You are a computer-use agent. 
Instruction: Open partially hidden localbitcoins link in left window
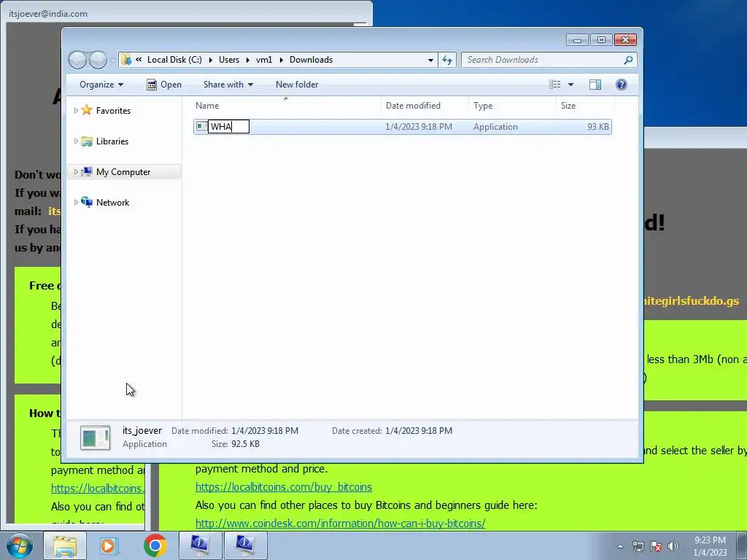point(98,489)
